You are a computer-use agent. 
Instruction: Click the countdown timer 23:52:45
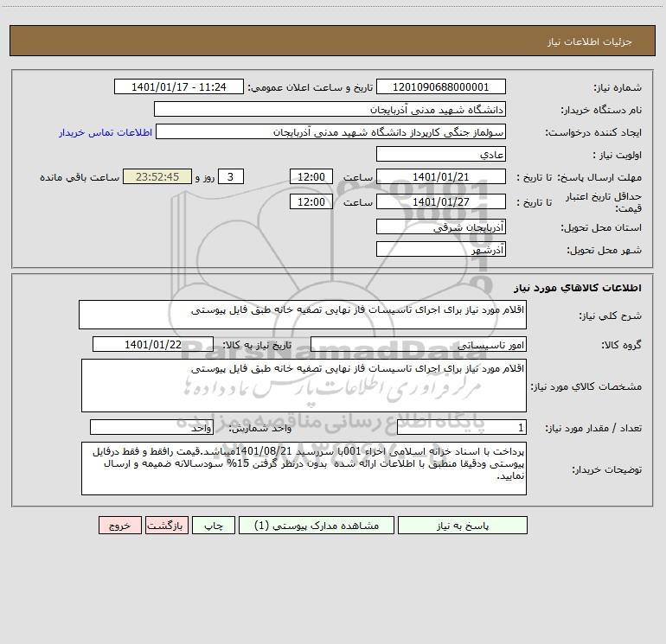tap(157, 176)
